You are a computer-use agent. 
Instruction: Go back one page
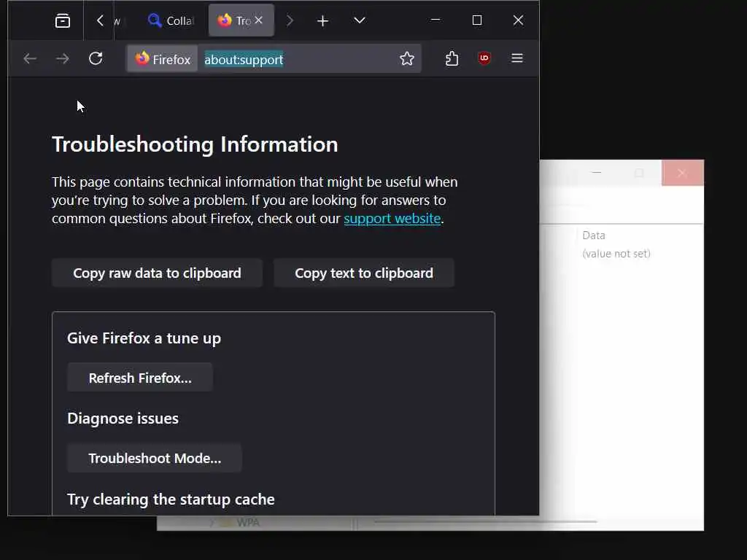pyautogui.click(x=29, y=58)
